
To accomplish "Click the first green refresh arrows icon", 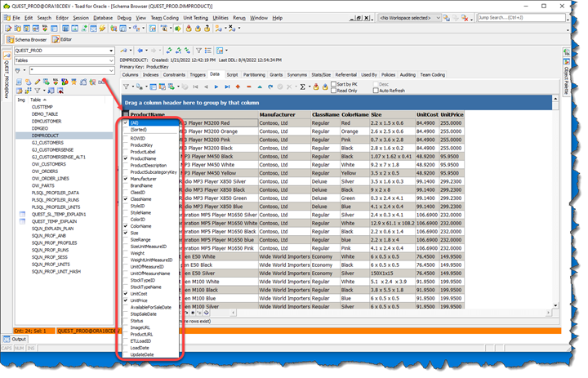I will [169, 51].
